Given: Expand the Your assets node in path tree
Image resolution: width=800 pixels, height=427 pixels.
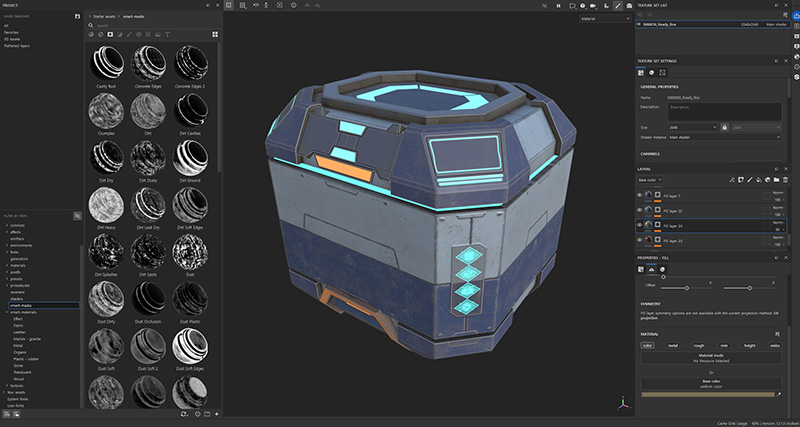Looking at the screenshot, I should (4, 392).
